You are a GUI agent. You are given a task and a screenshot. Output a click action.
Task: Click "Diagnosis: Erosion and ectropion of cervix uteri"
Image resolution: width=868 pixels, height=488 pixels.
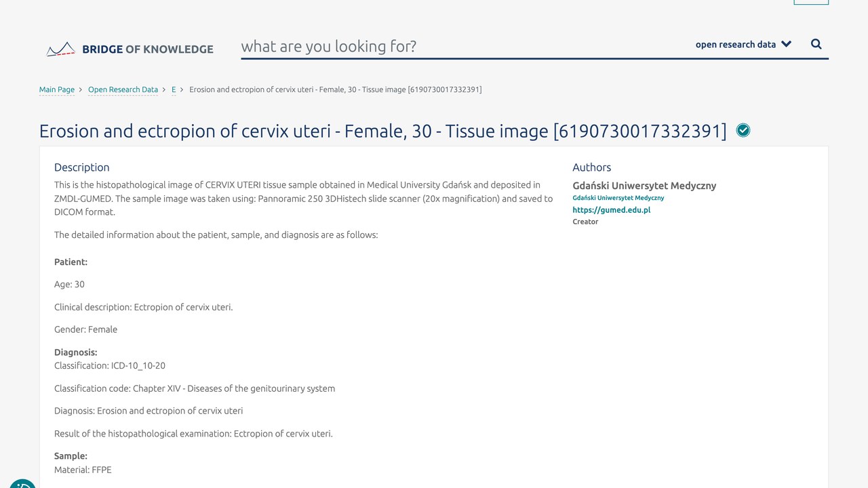pos(149,411)
